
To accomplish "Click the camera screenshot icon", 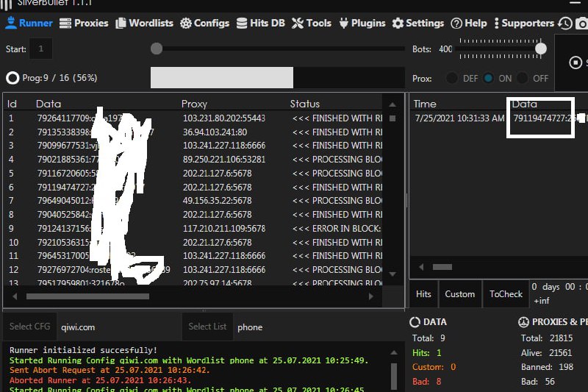I will (x=581, y=24).
